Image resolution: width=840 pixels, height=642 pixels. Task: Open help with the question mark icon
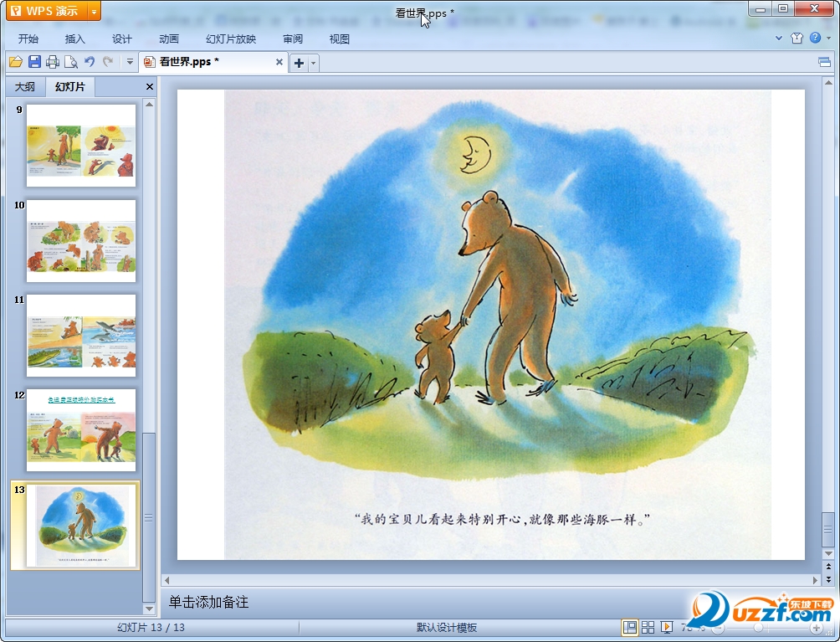[x=816, y=38]
